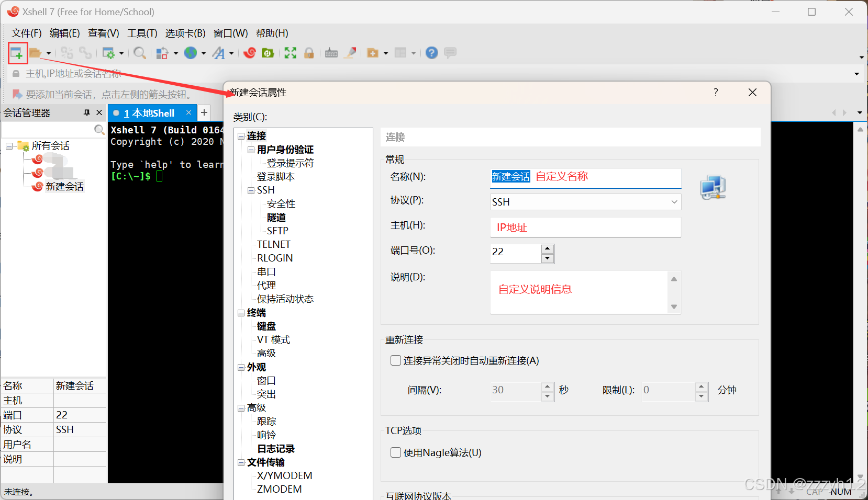The image size is (868, 500).
Task: Select 隧道 in the category tree
Action: pyautogui.click(x=276, y=218)
